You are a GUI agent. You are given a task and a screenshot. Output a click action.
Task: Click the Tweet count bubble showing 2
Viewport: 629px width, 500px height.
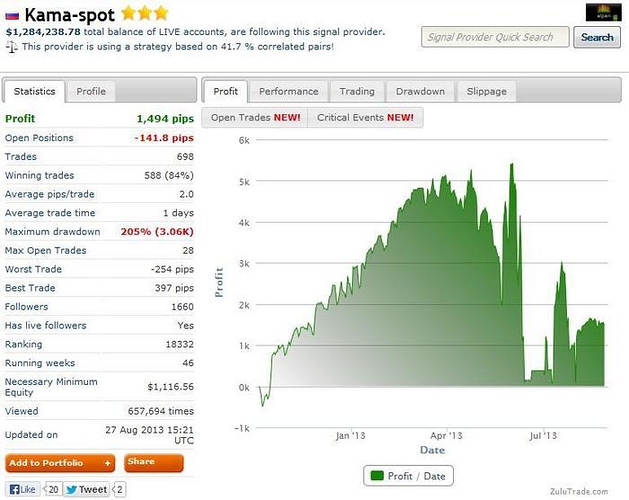(x=119, y=489)
